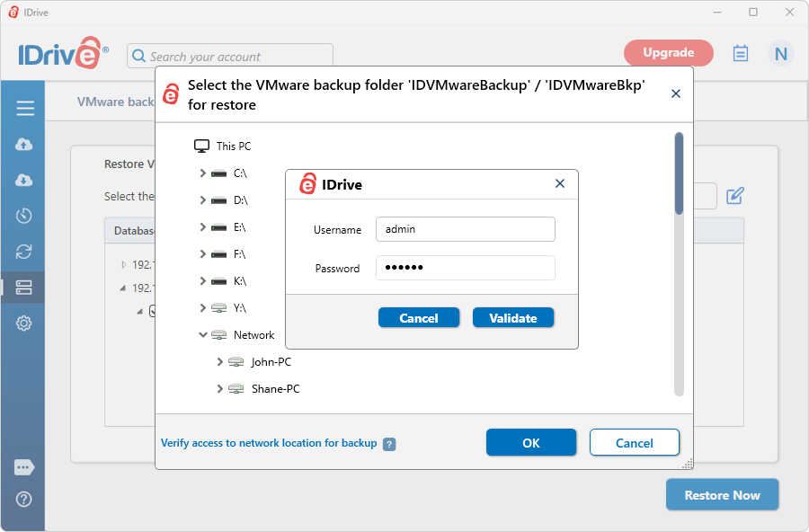Click the E:\ drive icon

[x=219, y=227]
